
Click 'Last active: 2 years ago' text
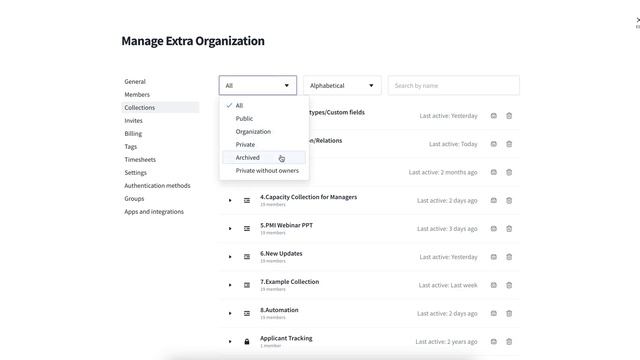[446, 342]
